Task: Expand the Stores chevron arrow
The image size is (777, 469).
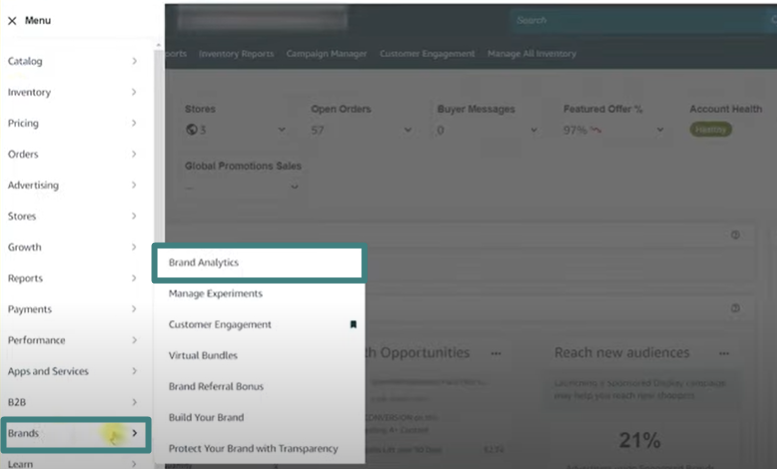Action: click(134, 216)
